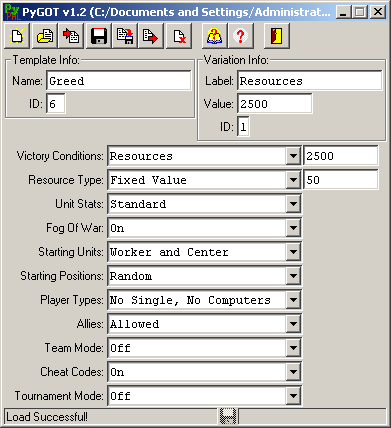Click the PyGOT title bar application icon
Viewport: 391px width, 428px height.
[12, 12]
